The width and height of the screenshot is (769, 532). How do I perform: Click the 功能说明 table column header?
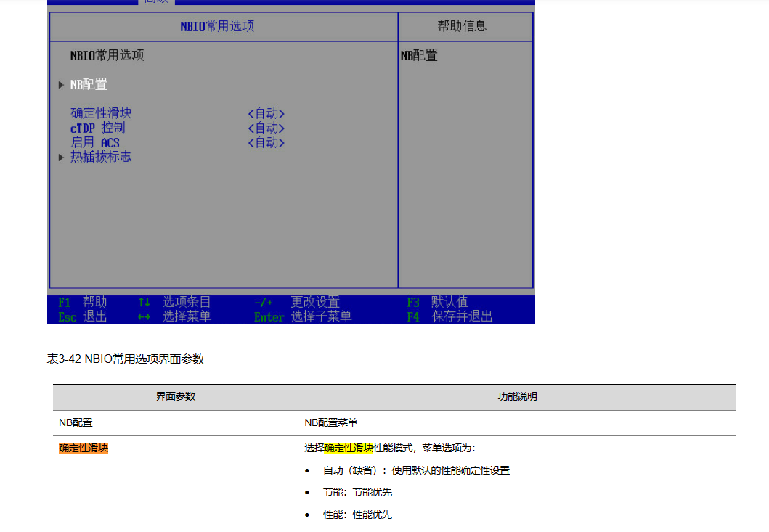click(x=518, y=397)
